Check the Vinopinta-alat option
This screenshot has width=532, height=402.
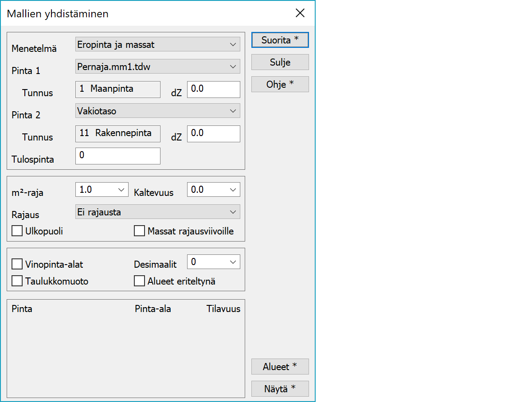17,265
